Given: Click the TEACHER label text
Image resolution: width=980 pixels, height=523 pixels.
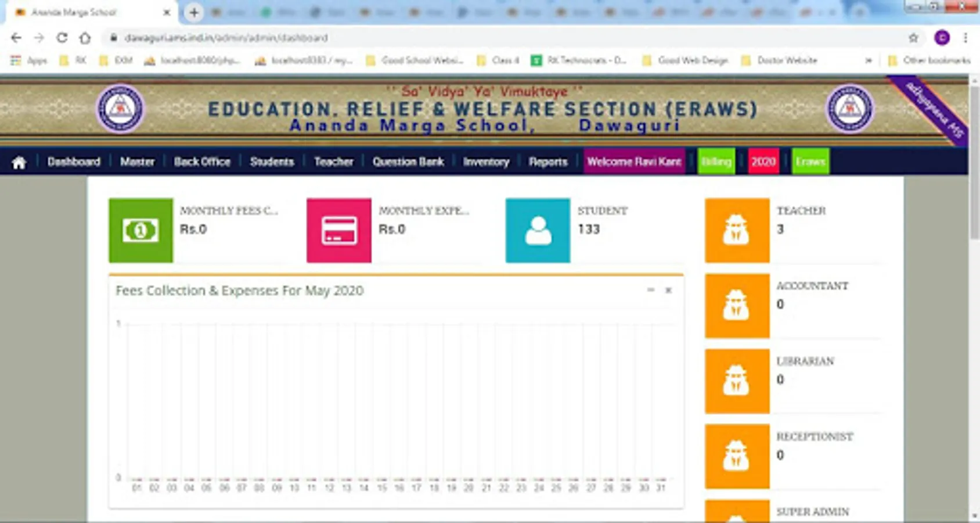Looking at the screenshot, I should (801, 210).
